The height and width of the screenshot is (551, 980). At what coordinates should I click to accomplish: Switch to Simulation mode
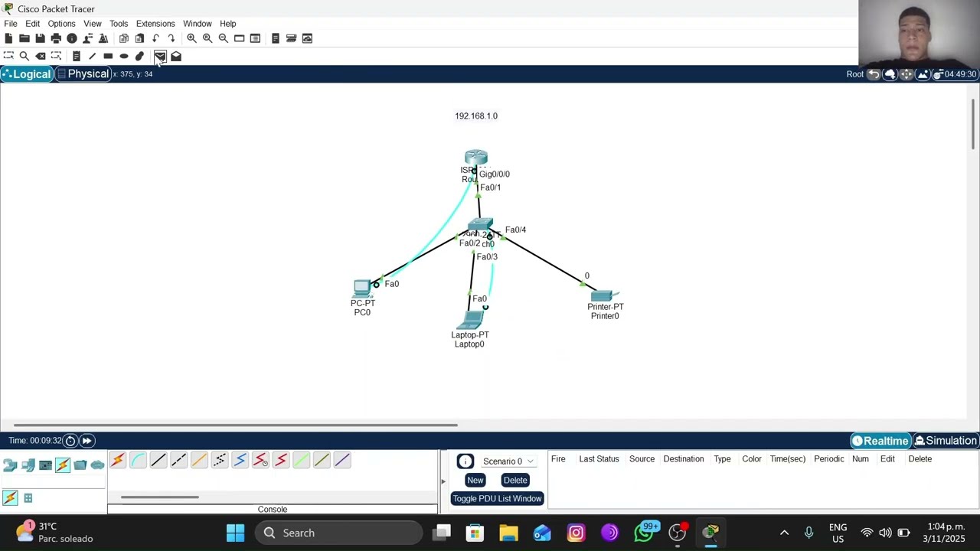coord(946,441)
